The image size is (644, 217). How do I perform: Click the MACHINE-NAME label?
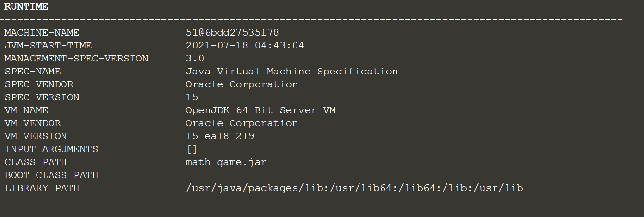[42, 33]
